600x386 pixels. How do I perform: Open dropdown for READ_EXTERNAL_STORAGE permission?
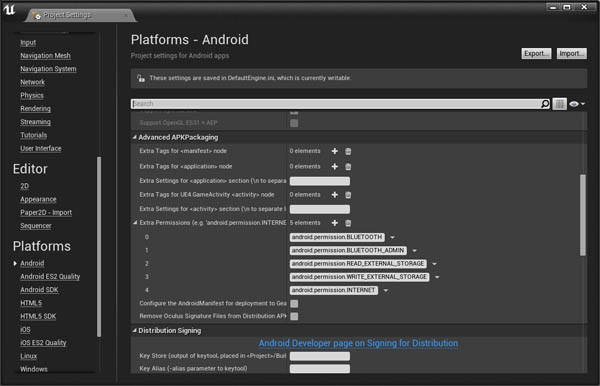(x=434, y=264)
